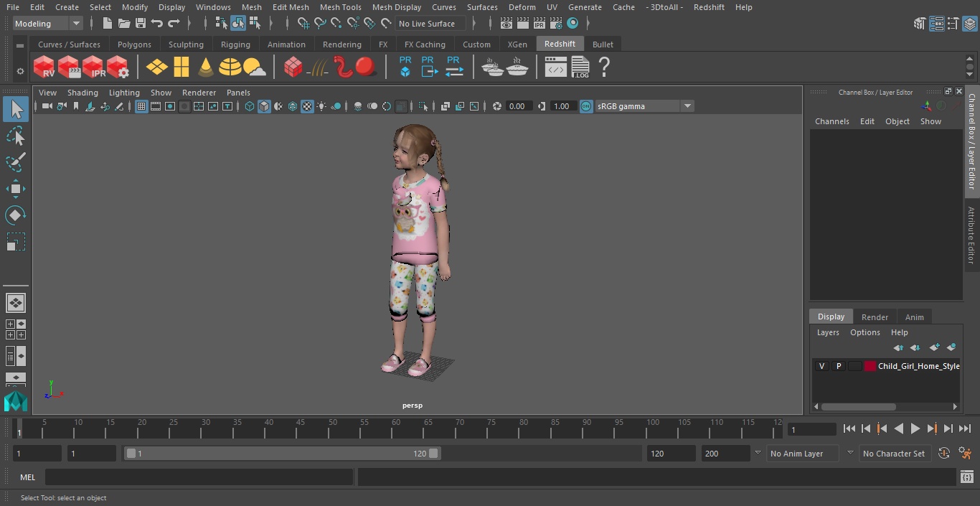This screenshot has width=980, height=506.
Task: Toggle color management ON button
Action: (586, 106)
